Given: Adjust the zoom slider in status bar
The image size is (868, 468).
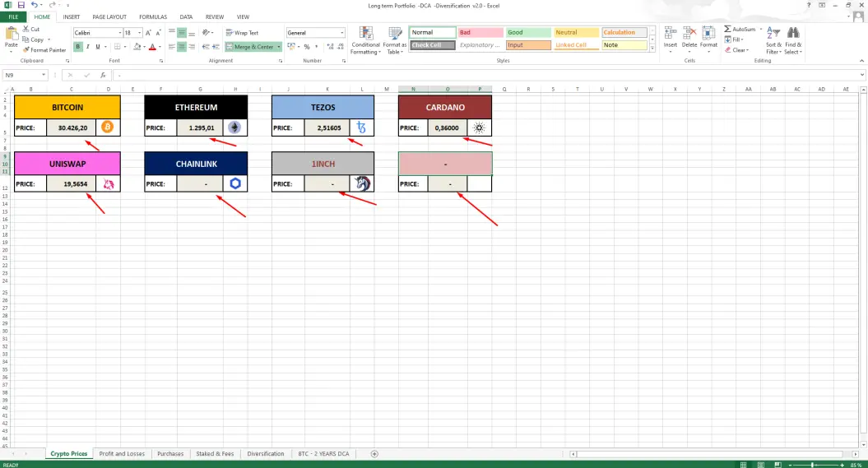Looking at the screenshot, I should [x=814, y=465].
